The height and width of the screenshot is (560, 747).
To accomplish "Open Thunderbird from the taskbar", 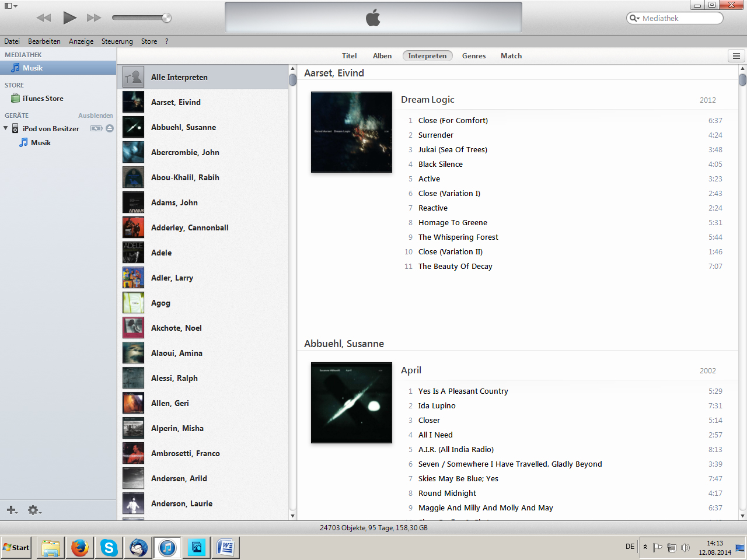I will [x=138, y=548].
